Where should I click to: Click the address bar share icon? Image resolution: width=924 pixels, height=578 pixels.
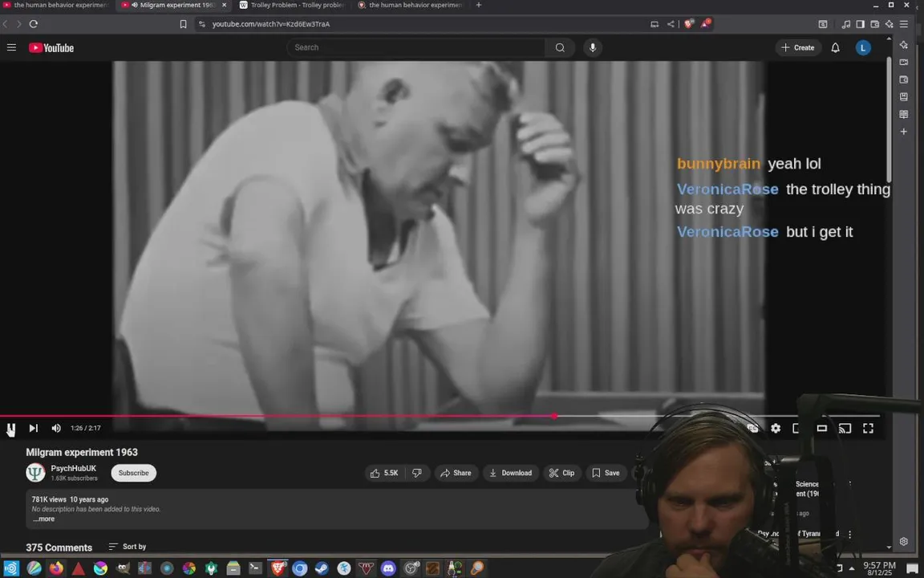671,24
